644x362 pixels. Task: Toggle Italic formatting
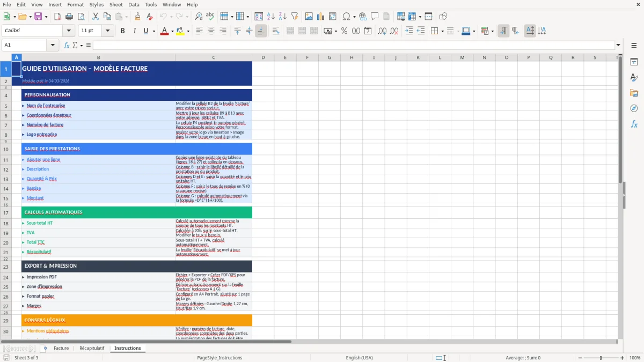click(134, 31)
